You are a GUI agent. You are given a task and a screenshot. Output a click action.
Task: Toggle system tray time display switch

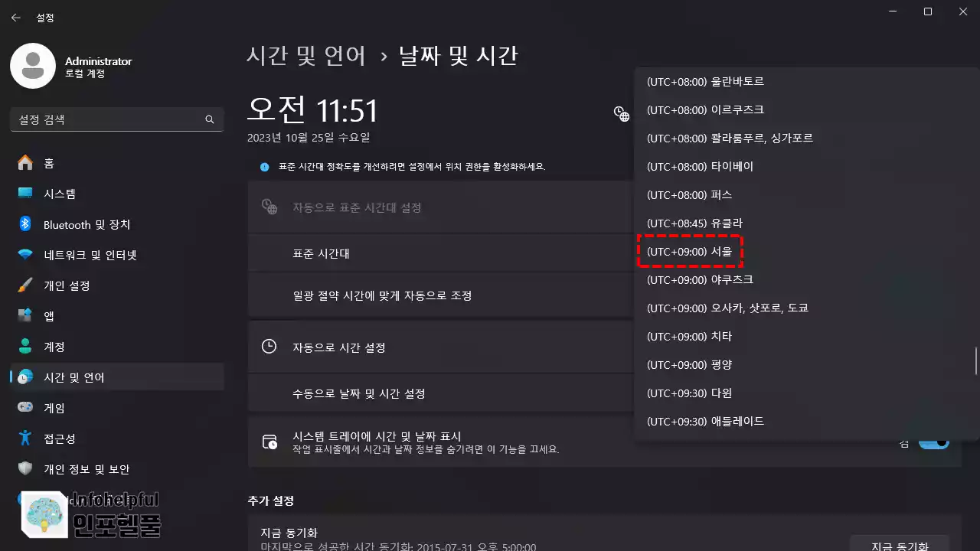tap(934, 442)
